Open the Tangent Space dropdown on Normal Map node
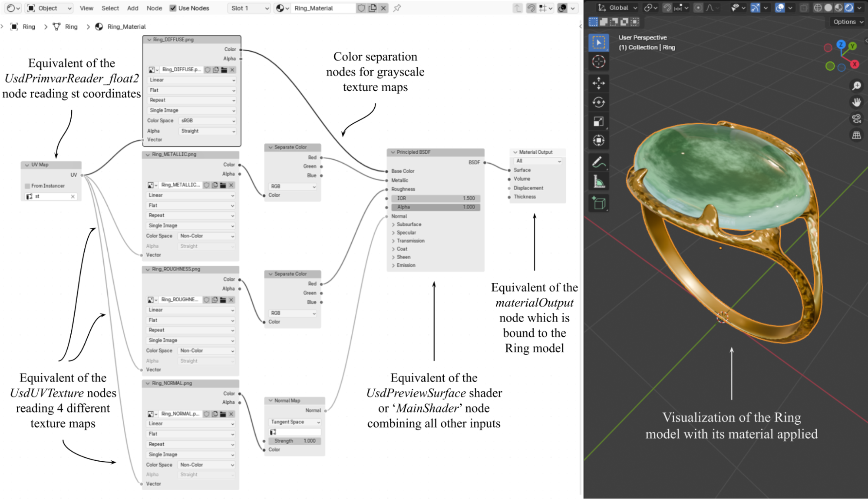The height and width of the screenshot is (499, 868). (x=294, y=422)
